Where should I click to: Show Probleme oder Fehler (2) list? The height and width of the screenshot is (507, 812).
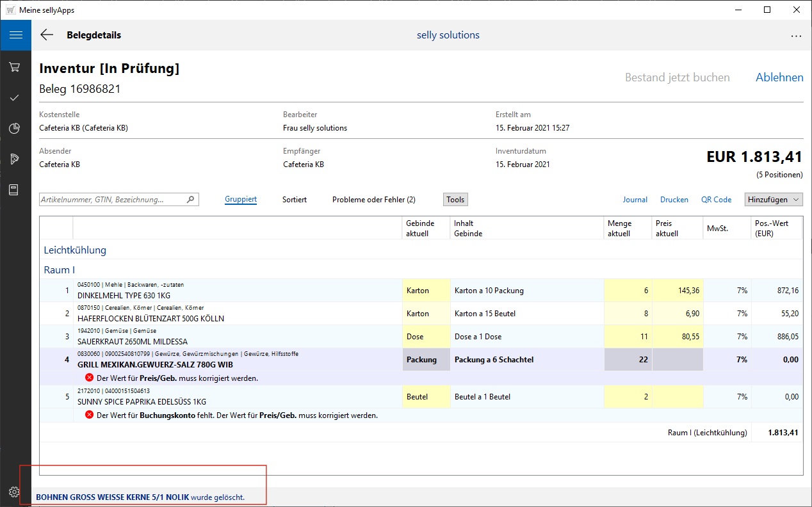pyautogui.click(x=373, y=200)
